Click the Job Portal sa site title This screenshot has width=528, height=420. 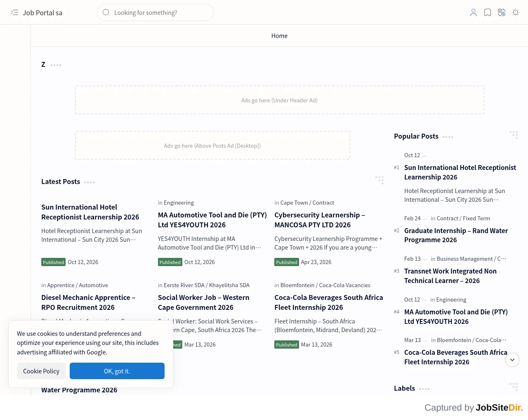click(42, 13)
